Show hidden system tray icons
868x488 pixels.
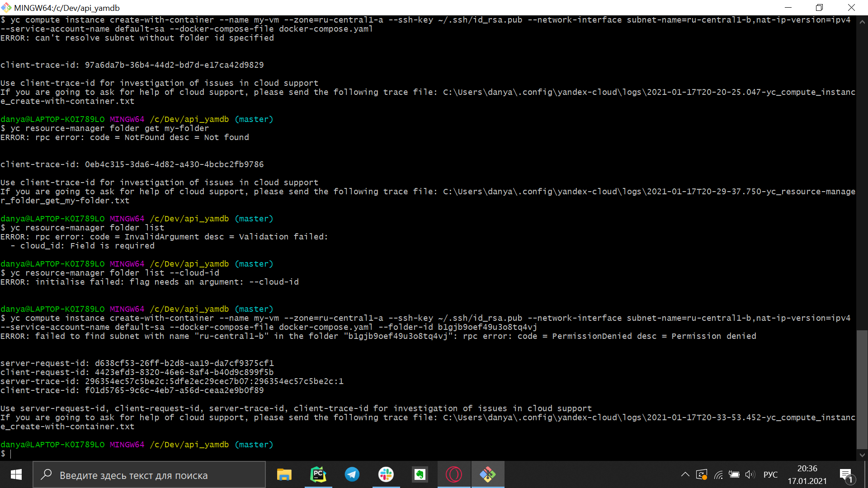click(x=685, y=474)
